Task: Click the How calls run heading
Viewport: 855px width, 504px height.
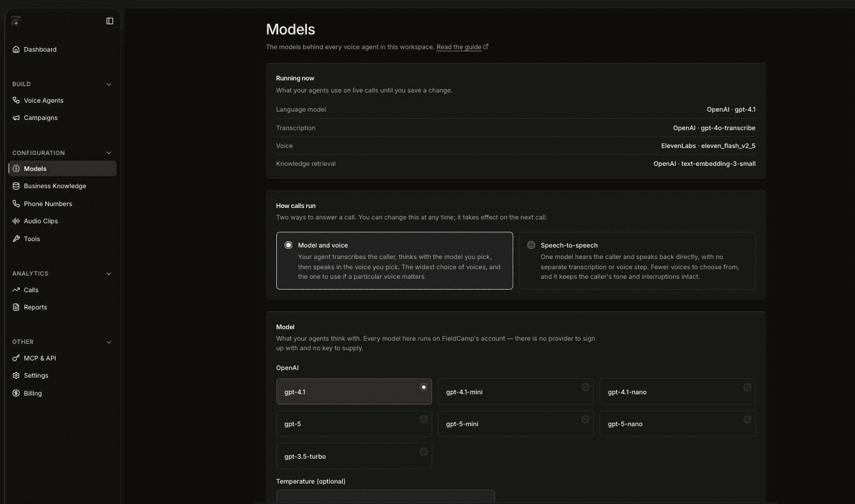Action: (x=296, y=205)
